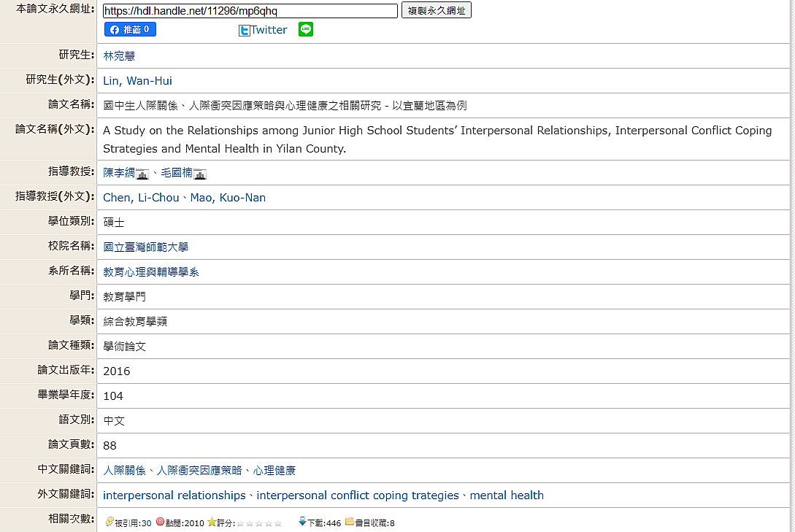
Task: Select the keyword 人際衝突因應策略
Action: (199, 471)
